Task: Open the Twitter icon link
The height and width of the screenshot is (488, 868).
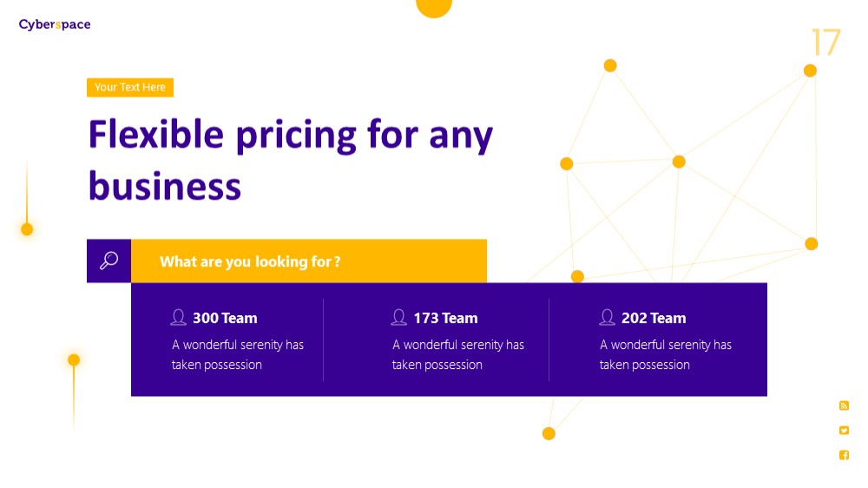Action: click(844, 431)
